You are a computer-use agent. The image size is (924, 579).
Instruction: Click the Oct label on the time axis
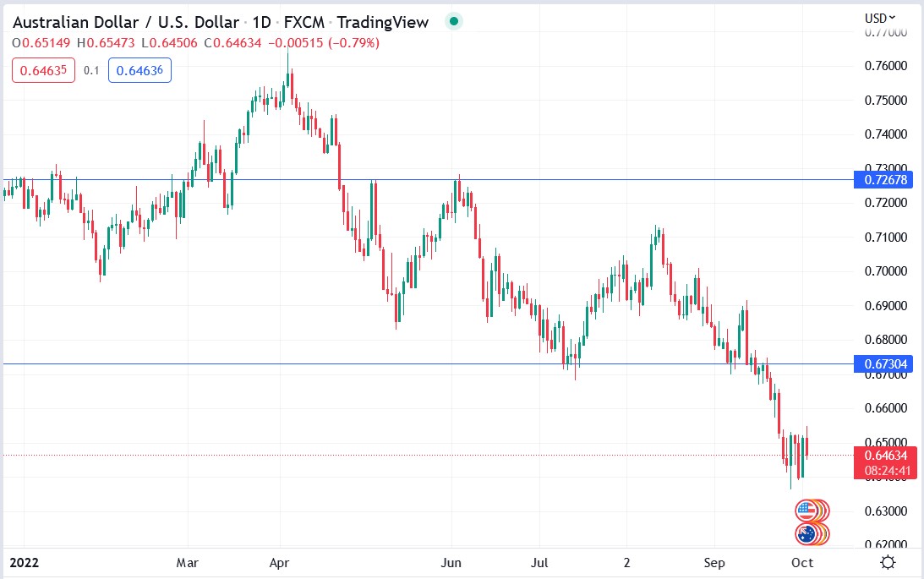point(801,562)
